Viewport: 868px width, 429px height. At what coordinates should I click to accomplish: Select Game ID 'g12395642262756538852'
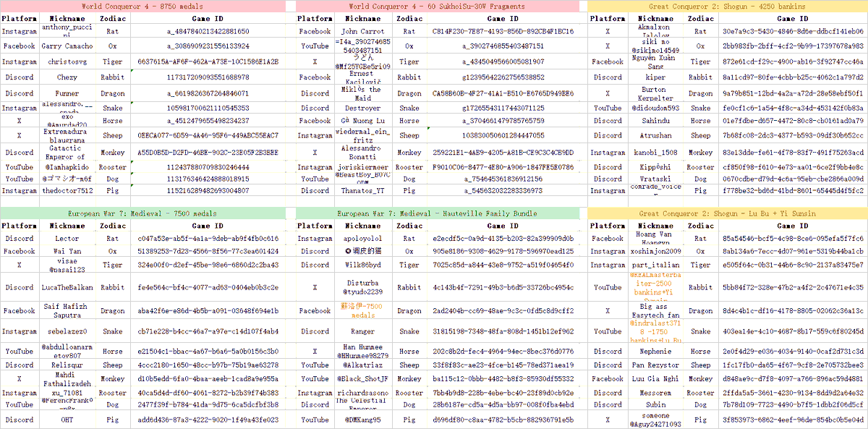[503, 77]
